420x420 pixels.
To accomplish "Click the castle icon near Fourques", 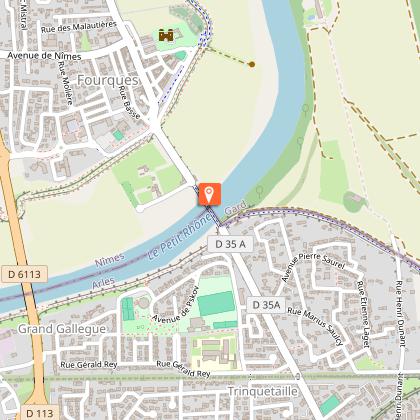I will click(x=166, y=35).
